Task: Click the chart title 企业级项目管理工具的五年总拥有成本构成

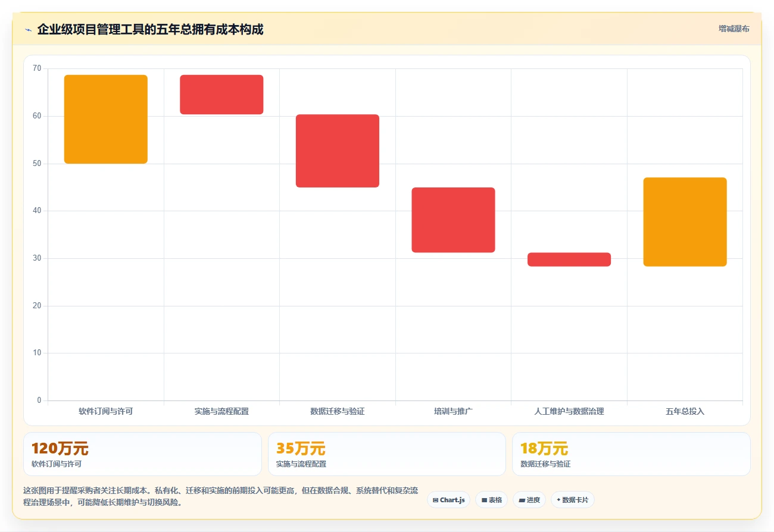Action: [x=150, y=29]
